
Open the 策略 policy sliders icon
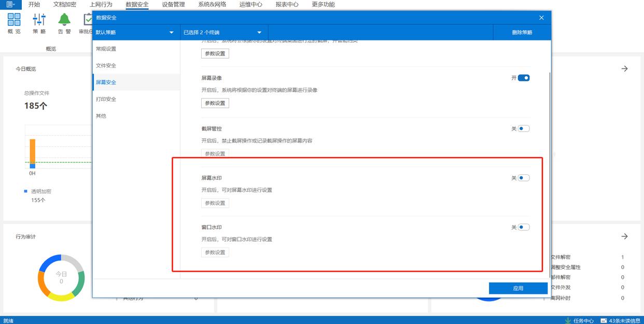click(x=39, y=20)
